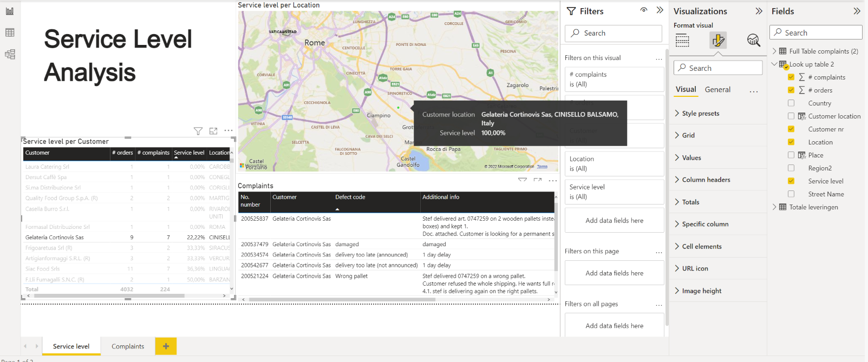
Task: Check Street Name field checkbox
Action: click(791, 194)
